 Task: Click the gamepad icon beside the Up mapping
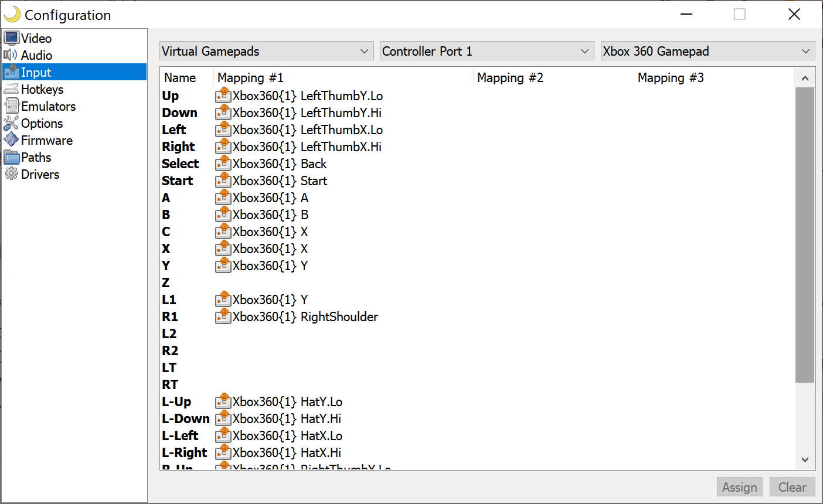click(x=223, y=95)
